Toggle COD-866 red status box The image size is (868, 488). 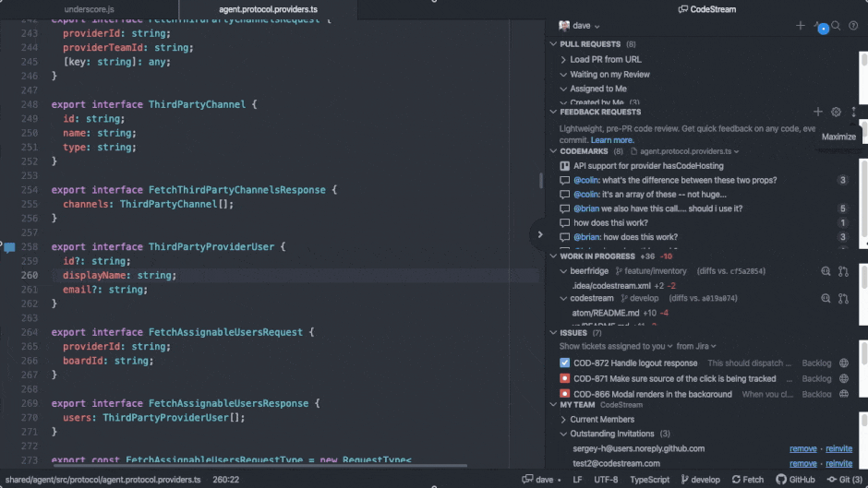(564, 394)
